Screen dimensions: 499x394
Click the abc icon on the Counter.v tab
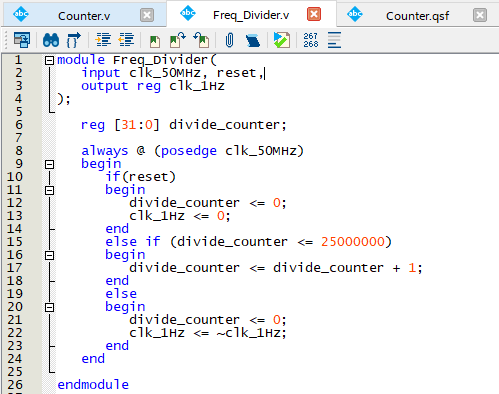pos(21,14)
